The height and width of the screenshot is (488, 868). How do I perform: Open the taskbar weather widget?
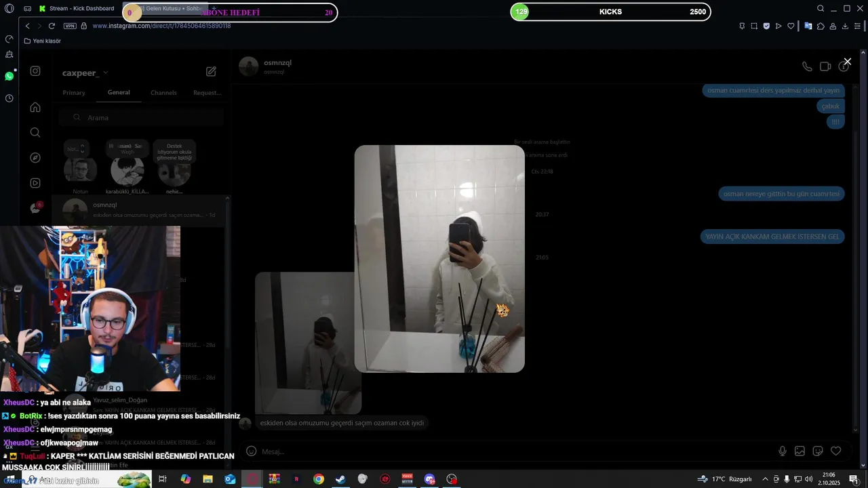click(x=724, y=479)
